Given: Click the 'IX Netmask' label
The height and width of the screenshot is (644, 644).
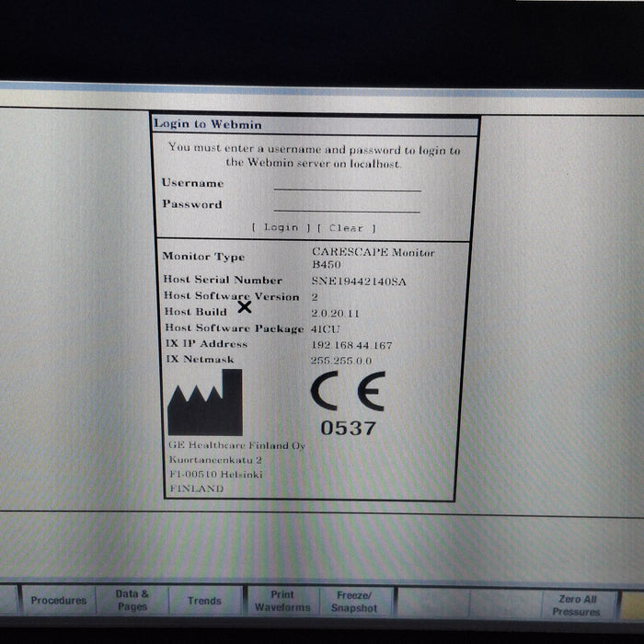Looking at the screenshot, I should coord(200,359).
